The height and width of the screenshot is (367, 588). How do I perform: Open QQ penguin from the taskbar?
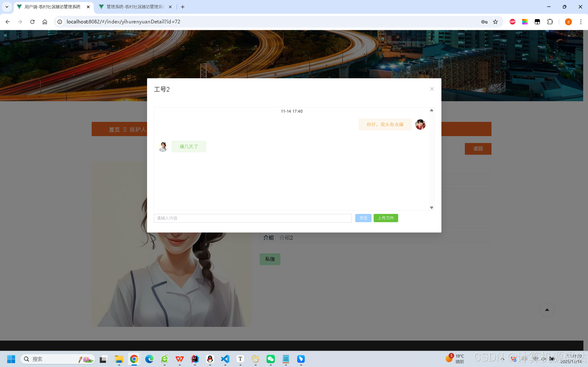(x=210, y=359)
